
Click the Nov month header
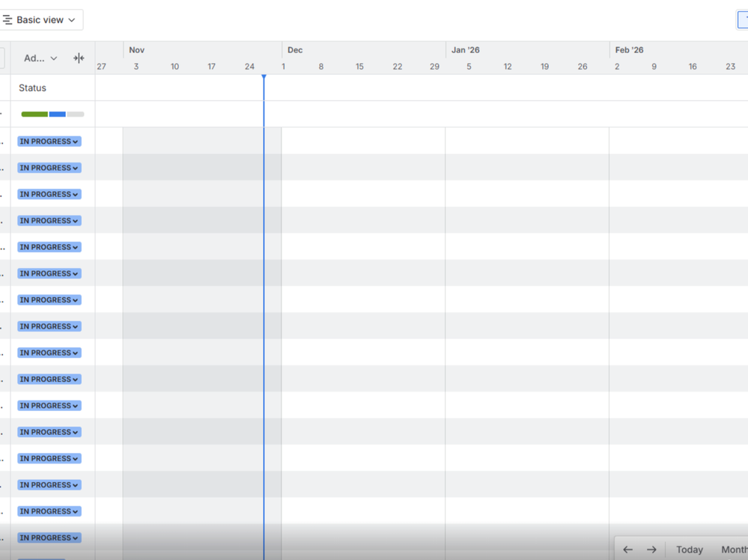[x=136, y=50]
